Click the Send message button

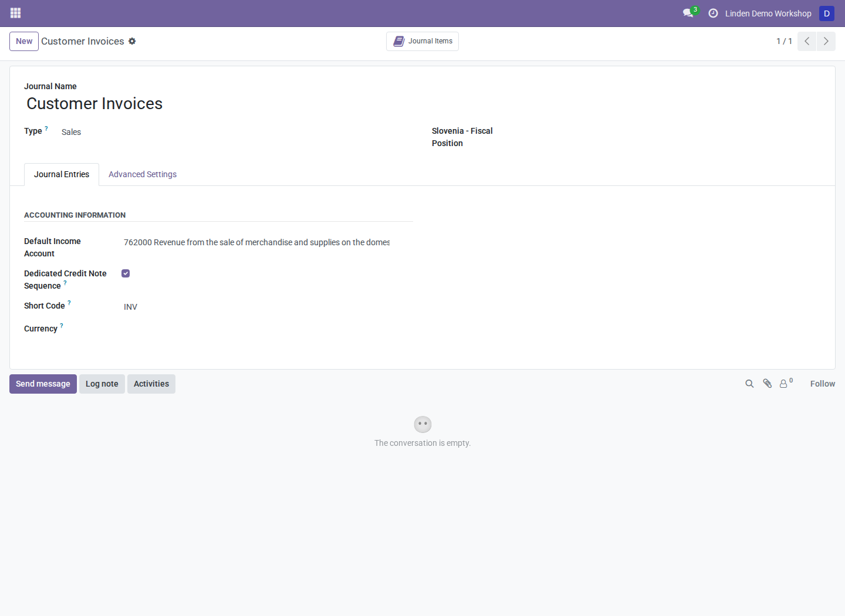click(x=43, y=384)
